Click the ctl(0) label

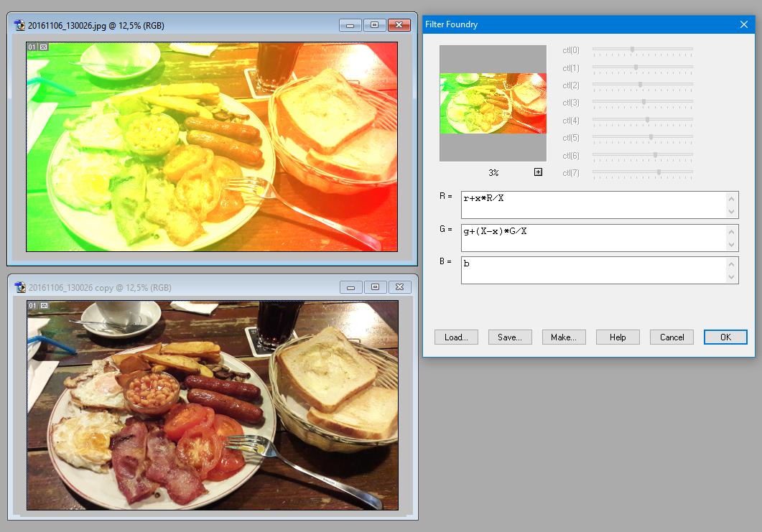tap(570, 50)
